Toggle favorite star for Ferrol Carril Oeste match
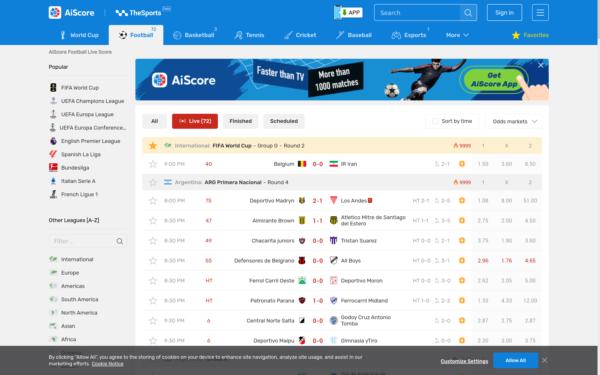Screen dimensions: 600x375 tap(153, 281)
